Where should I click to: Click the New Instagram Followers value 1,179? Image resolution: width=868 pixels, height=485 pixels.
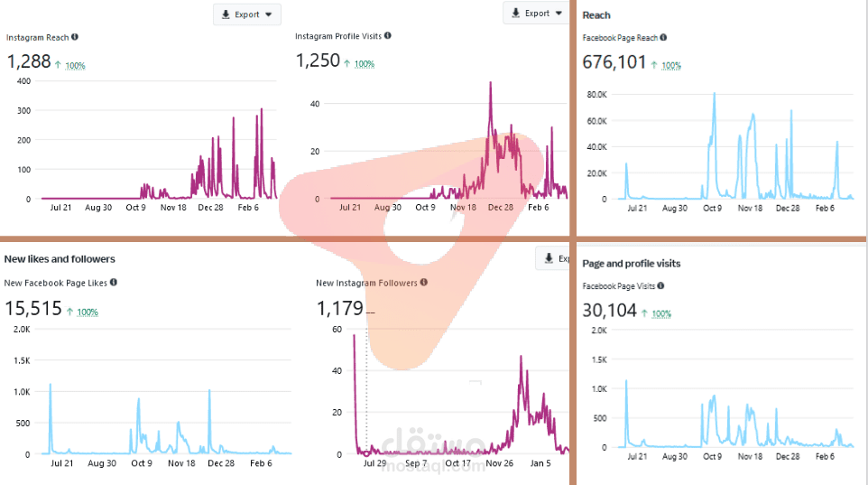[340, 308]
